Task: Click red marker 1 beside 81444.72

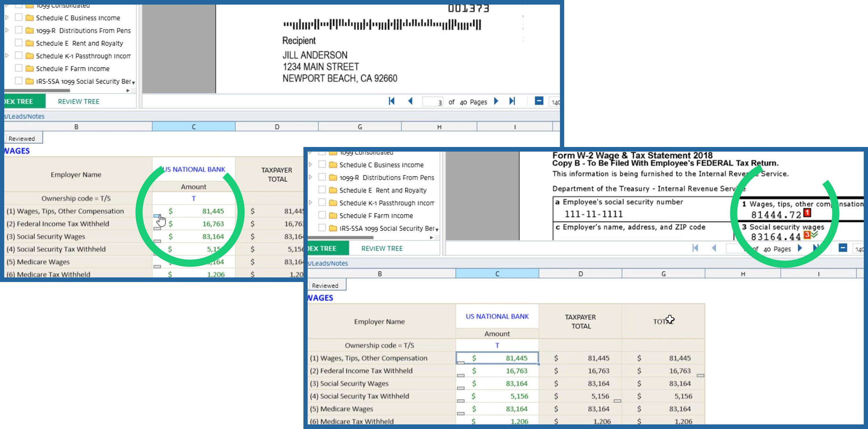Action: point(807,213)
